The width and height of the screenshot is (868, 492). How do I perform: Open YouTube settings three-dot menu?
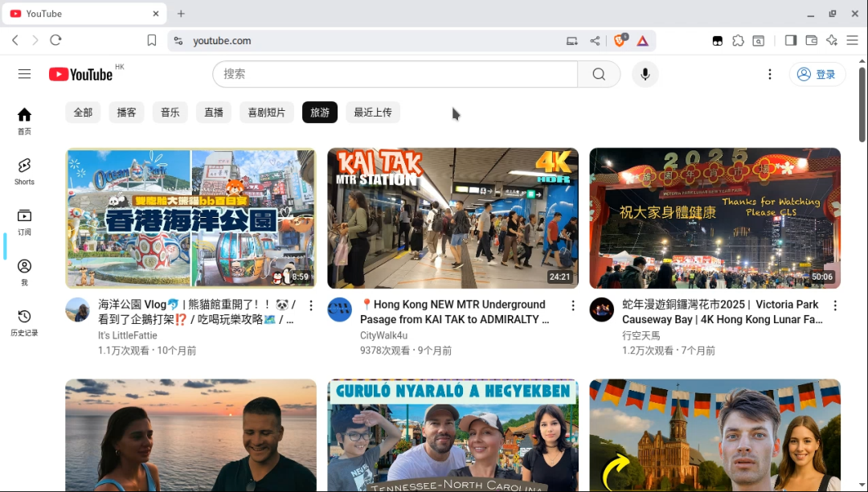[769, 74]
